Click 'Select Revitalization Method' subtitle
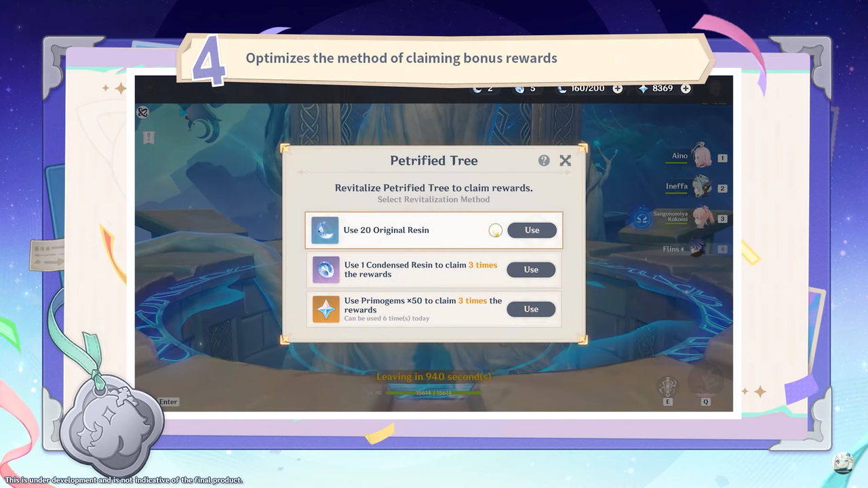The width and height of the screenshot is (868, 488). click(433, 200)
